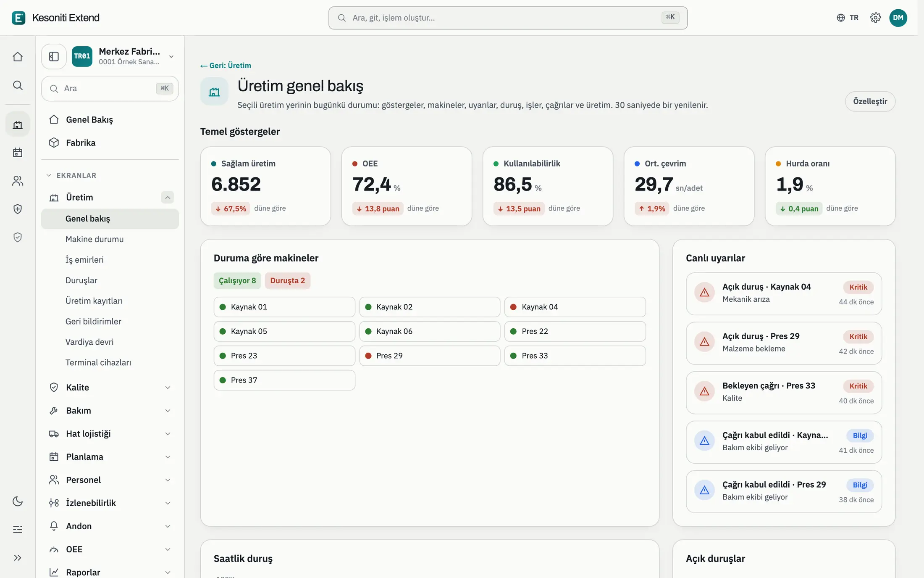
Task: Open the calendar icon in left rail
Action: (18, 152)
